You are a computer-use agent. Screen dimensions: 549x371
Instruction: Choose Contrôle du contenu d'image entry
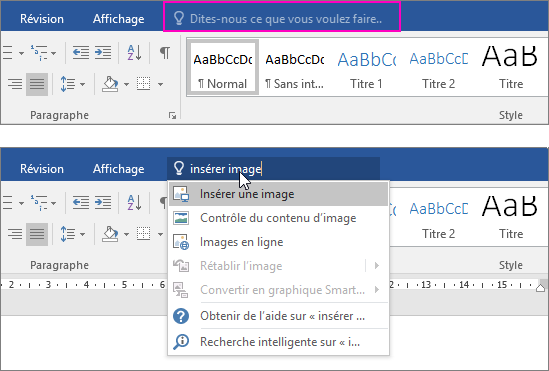click(278, 218)
